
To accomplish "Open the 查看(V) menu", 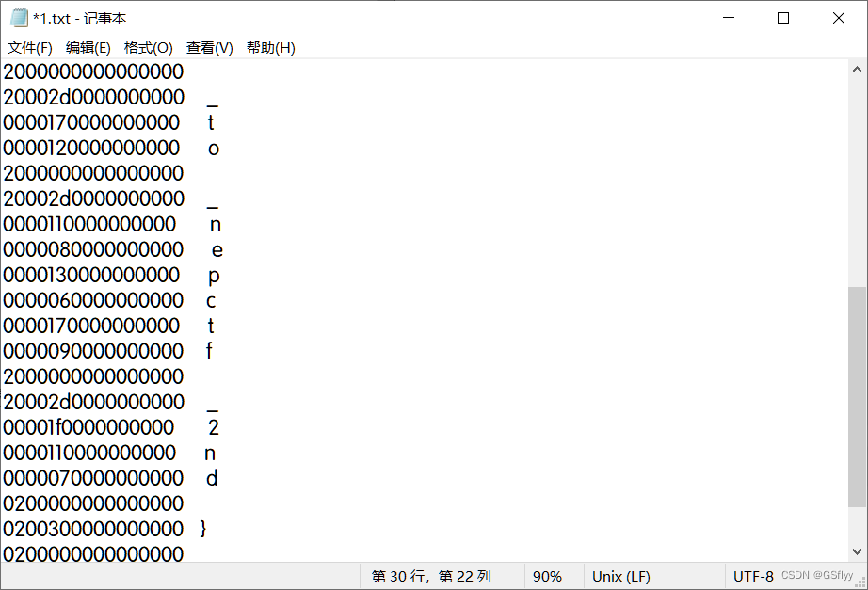I will click(209, 47).
